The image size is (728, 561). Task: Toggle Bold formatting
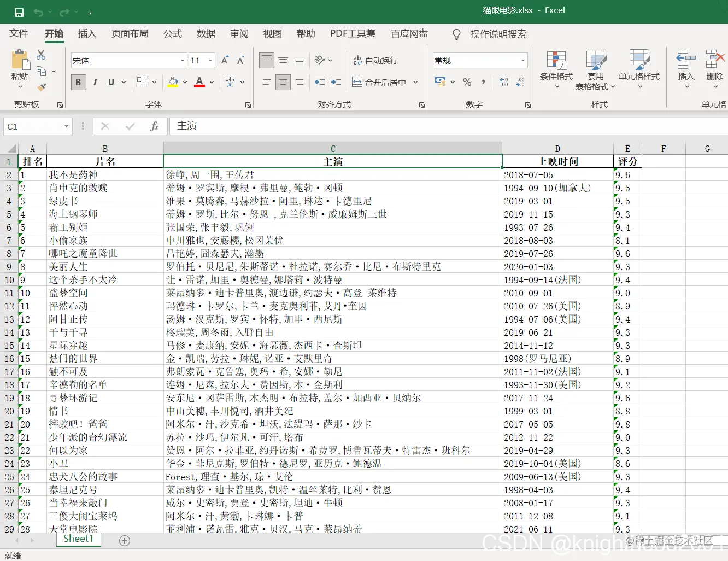click(x=78, y=83)
